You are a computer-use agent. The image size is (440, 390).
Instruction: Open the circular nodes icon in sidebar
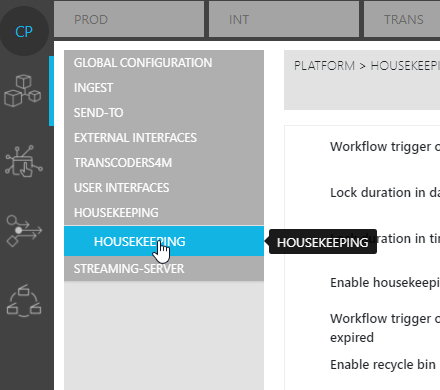click(x=24, y=300)
